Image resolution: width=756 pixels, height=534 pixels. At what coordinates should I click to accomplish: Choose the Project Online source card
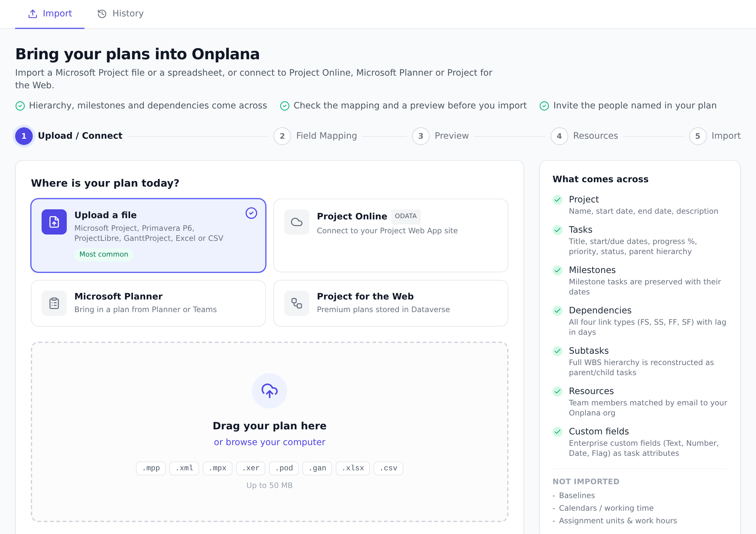(x=391, y=235)
